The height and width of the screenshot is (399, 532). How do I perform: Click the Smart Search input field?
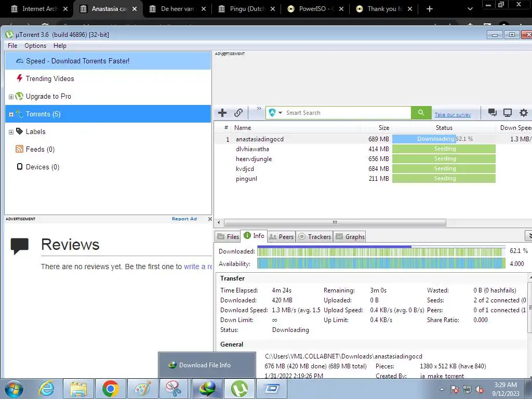[x=347, y=113]
